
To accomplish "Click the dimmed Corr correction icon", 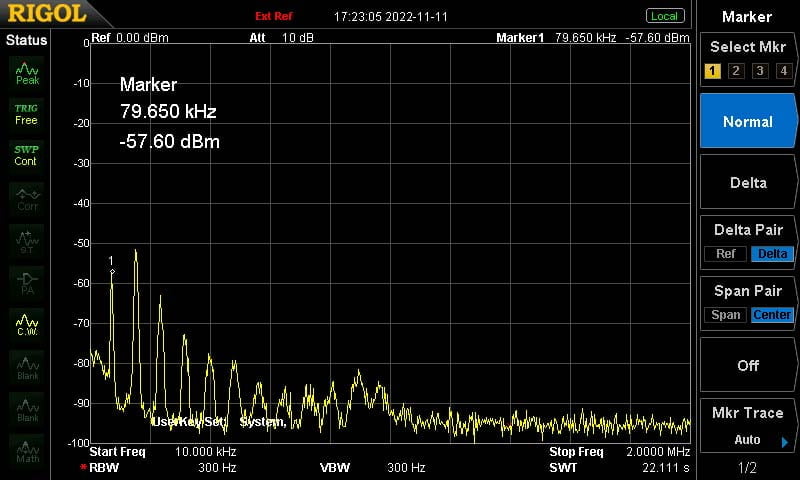I will (28, 199).
